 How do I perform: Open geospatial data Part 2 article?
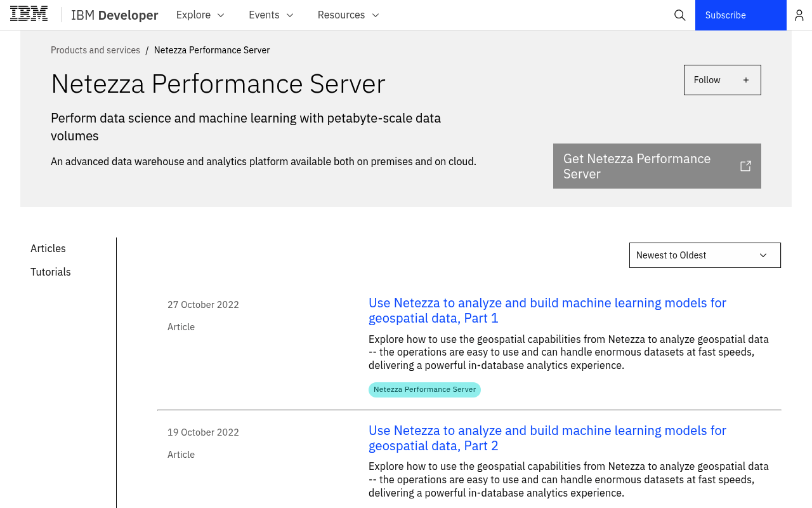547,438
